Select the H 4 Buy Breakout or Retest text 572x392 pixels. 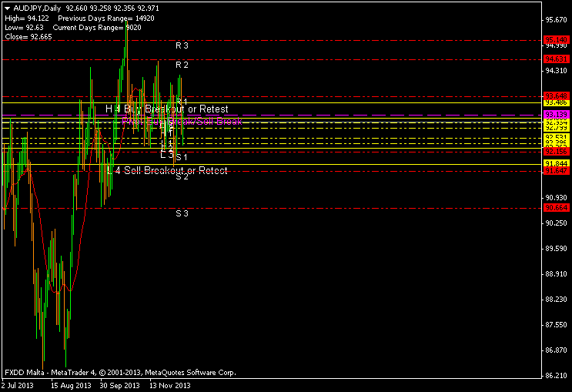167,109
